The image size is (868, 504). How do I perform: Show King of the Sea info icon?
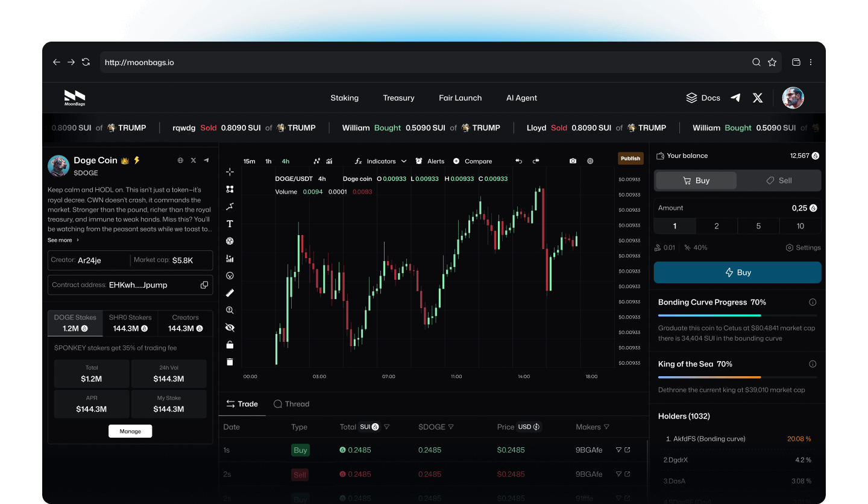coord(813,364)
